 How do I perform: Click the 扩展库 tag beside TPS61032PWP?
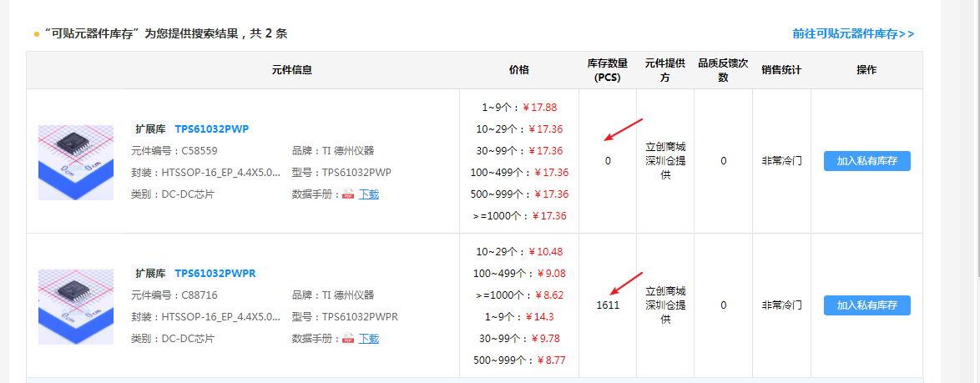pos(150,129)
